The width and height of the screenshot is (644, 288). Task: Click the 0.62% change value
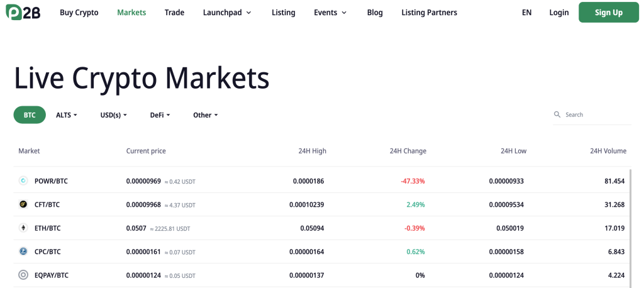[x=416, y=252]
